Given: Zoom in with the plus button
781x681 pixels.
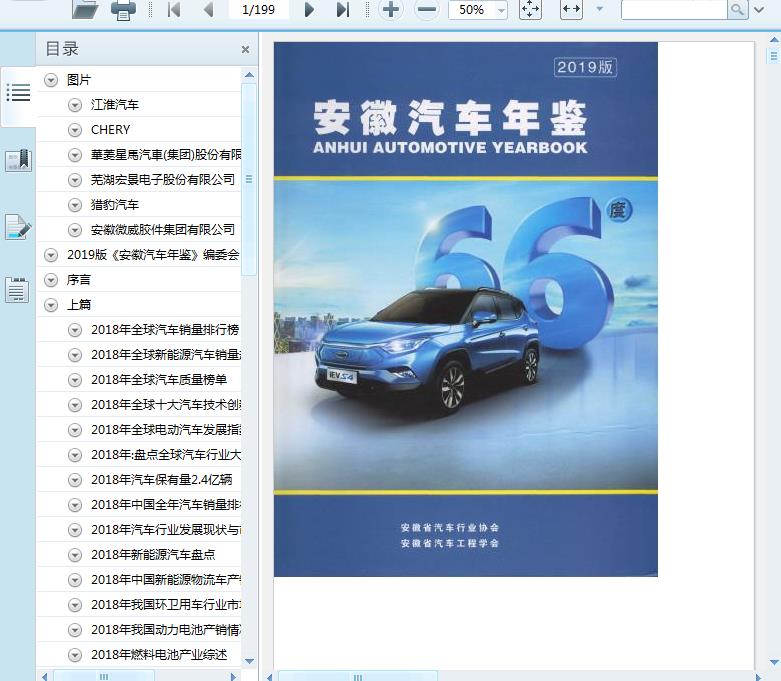Looking at the screenshot, I should click(390, 10).
